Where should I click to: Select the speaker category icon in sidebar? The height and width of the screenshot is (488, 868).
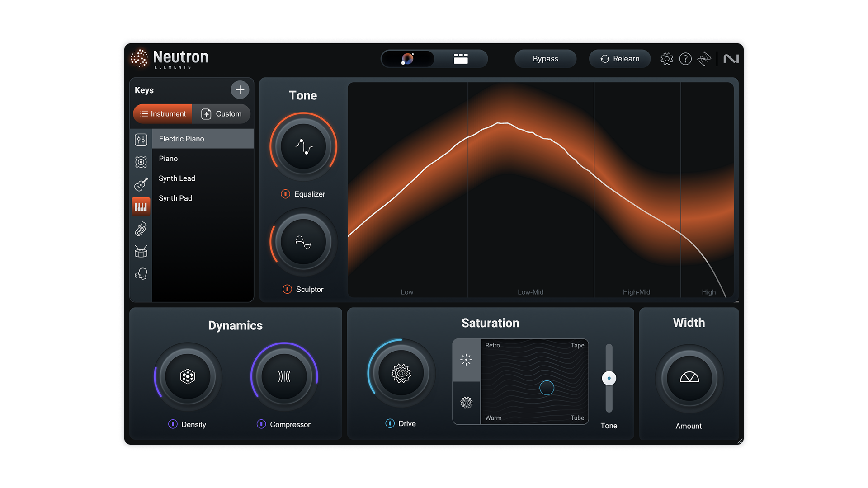coord(141,162)
